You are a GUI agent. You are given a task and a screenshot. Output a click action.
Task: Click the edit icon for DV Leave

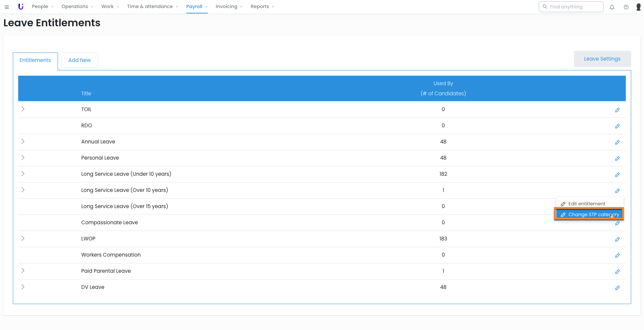coord(617,288)
